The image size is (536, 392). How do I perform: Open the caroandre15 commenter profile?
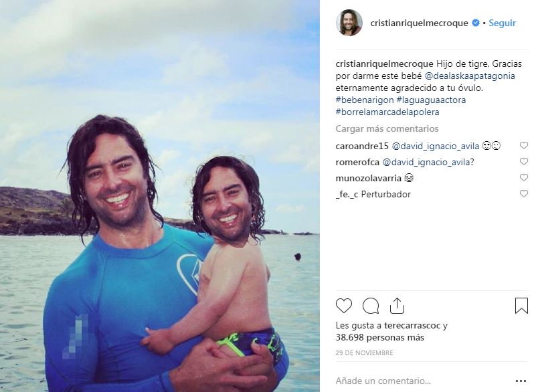[362, 146]
